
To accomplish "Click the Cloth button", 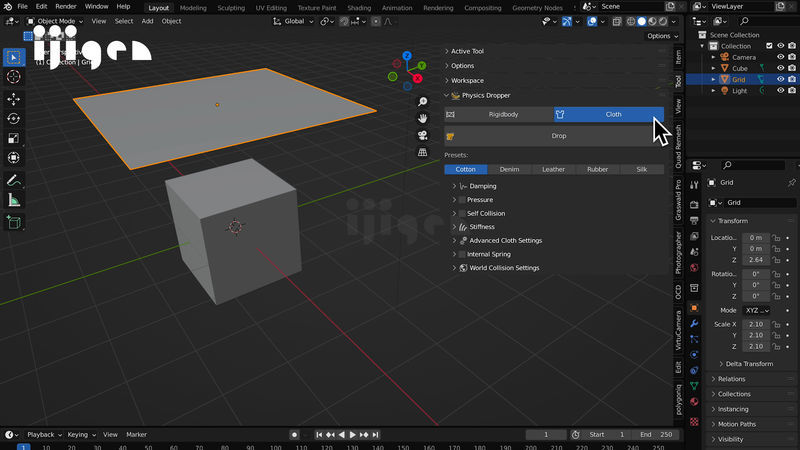I will 609,114.
